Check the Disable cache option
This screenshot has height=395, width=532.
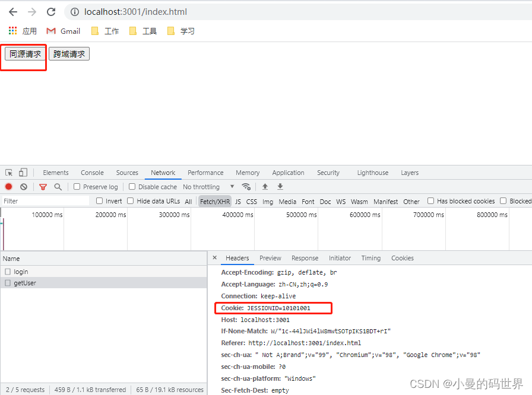[x=132, y=187]
